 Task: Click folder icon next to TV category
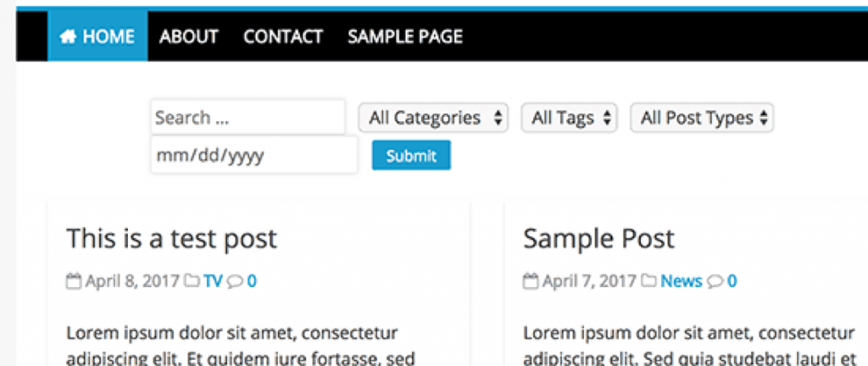point(192,281)
